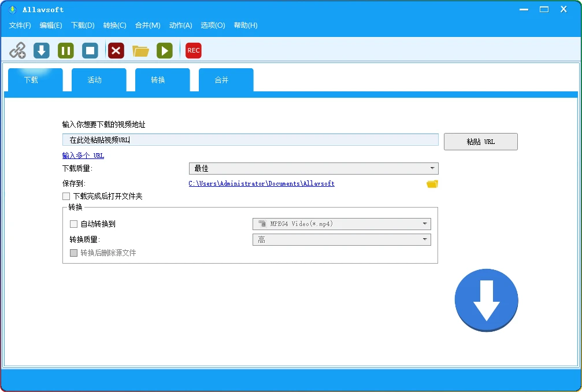Image resolution: width=582 pixels, height=392 pixels.
Task: Click the 粘贴 URL button
Action: point(481,142)
